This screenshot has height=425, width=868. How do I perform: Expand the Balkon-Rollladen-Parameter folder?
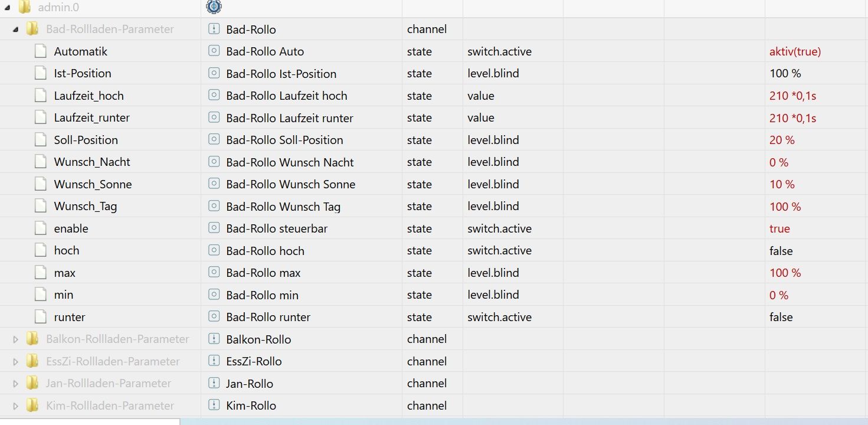coord(15,339)
